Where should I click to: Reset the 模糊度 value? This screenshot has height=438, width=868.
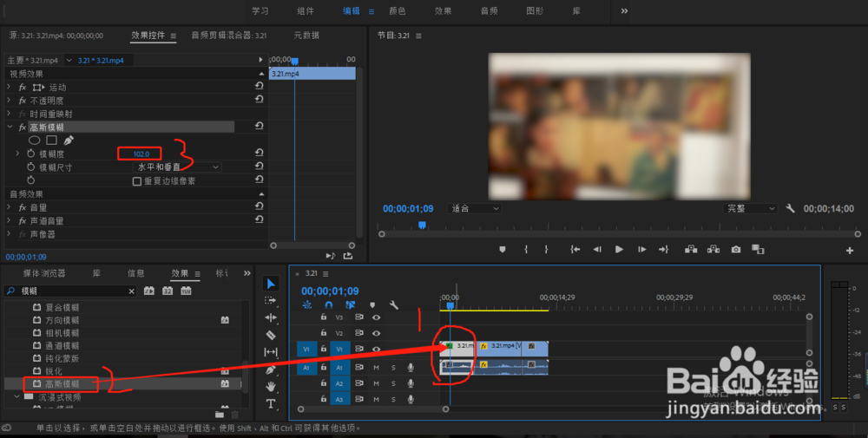(259, 154)
